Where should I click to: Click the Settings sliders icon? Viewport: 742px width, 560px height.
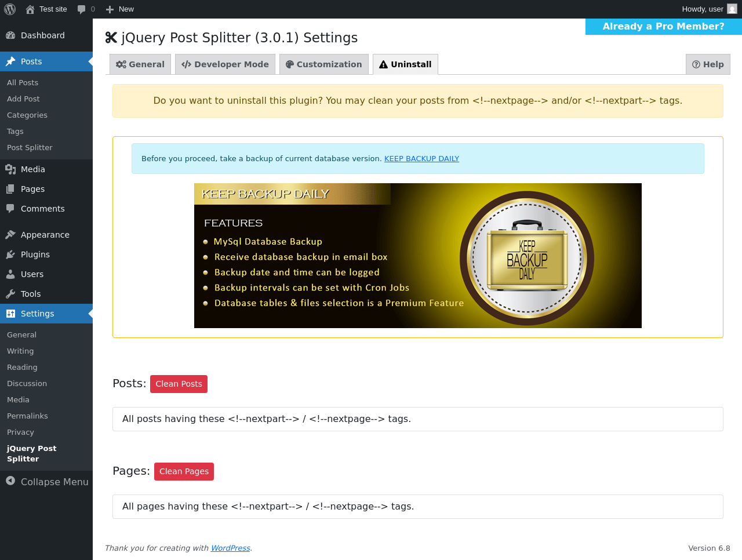click(10, 314)
